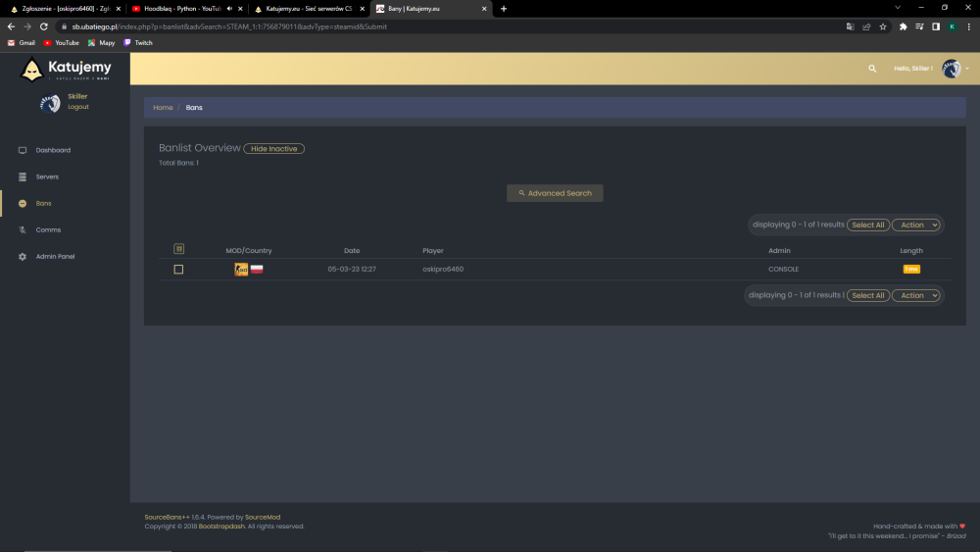The height and width of the screenshot is (552, 980).
Task: Switch to Katujemy.eu Sieć serwerów tab
Action: point(308,9)
